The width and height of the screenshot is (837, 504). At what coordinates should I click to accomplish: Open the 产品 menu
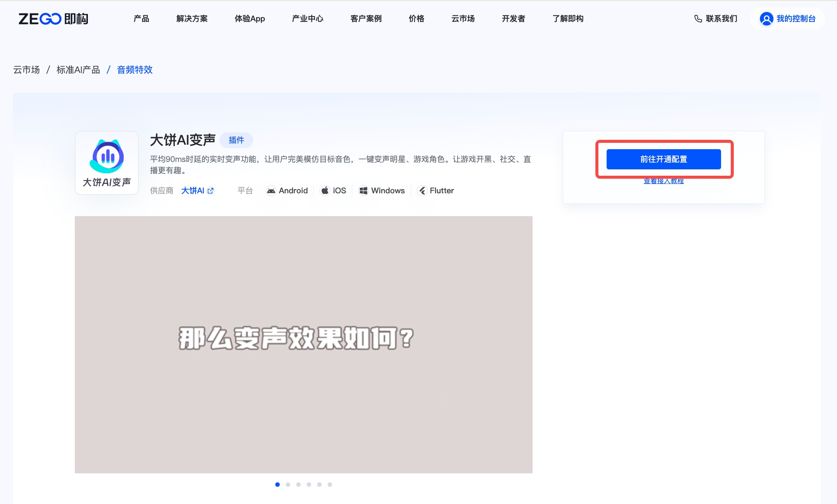[141, 19]
